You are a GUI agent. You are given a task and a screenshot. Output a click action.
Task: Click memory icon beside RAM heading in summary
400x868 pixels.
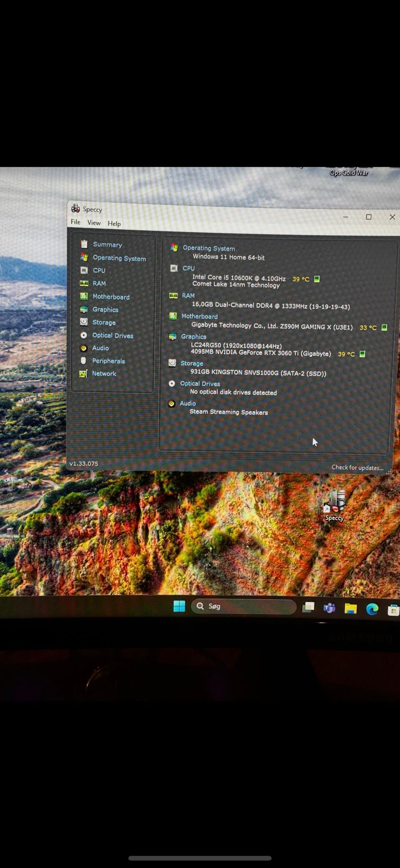click(173, 295)
